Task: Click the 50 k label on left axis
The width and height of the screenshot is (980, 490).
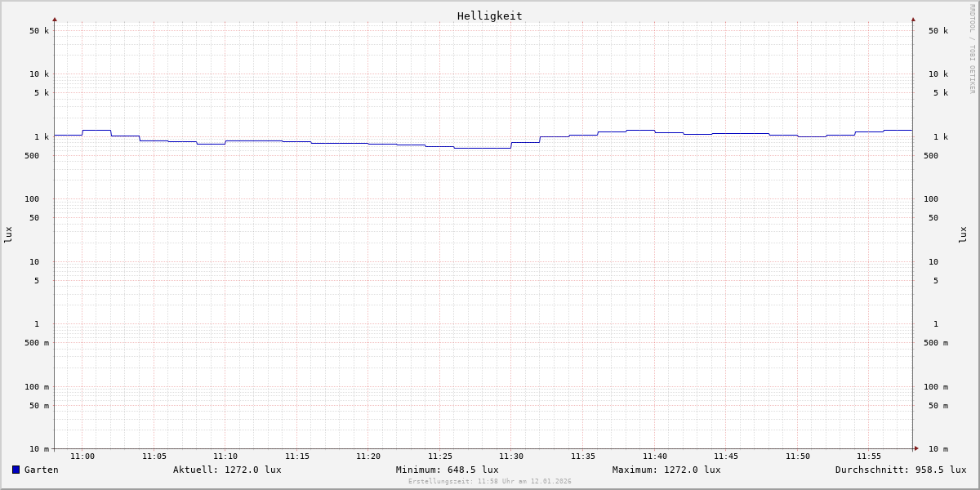Action: pyautogui.click(x=39, y=31)
